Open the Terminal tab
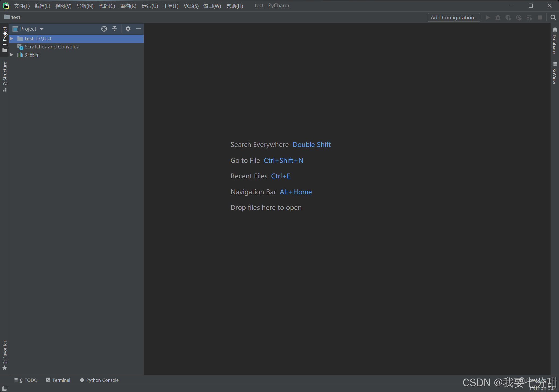 [x=58, y=380]
